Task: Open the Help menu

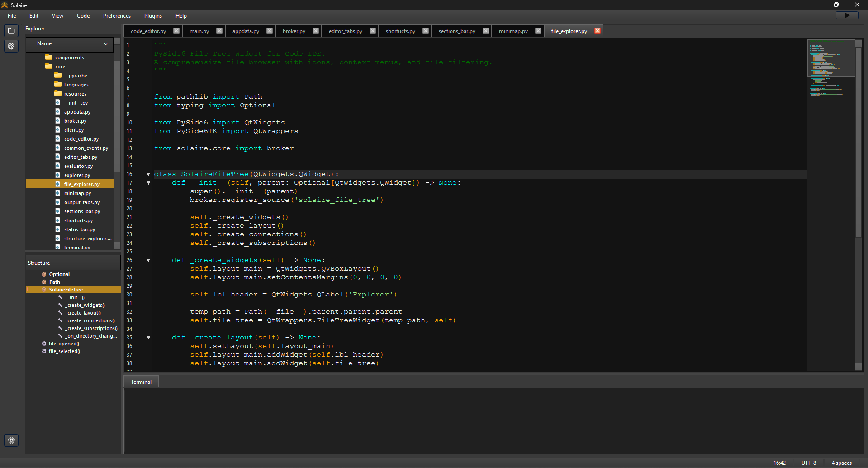Action: click(x=181, y=16)
